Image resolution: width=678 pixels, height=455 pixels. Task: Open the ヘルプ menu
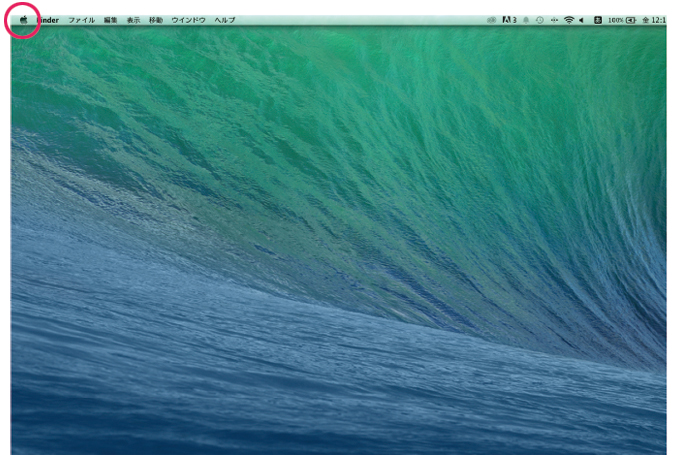225,20
